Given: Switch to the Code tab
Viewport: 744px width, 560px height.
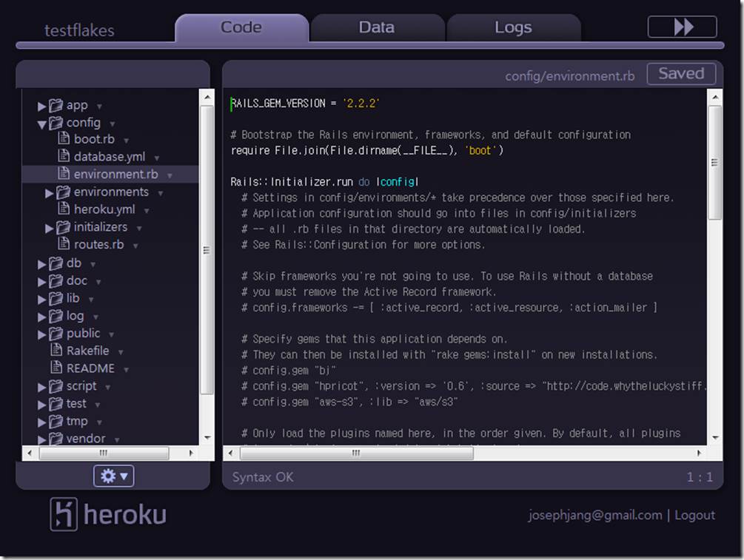Looking at the screenshot, I should pyautogui.click(x=241, y=27).
